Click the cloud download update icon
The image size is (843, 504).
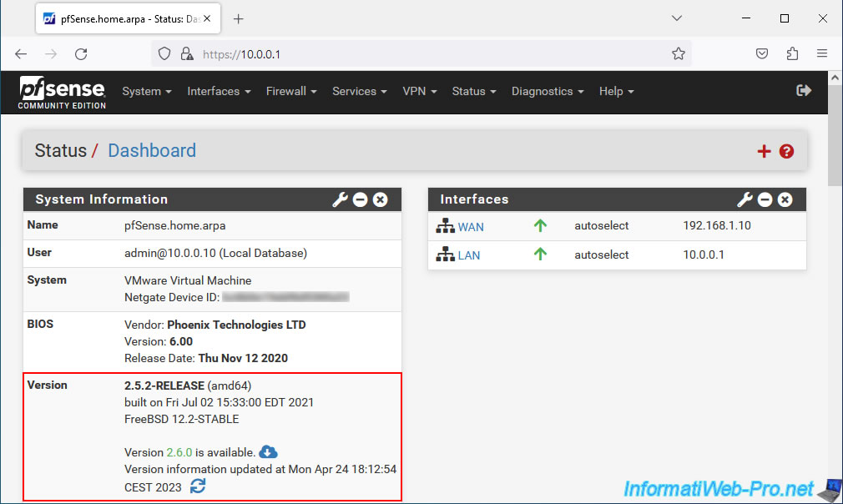(268, 452)
